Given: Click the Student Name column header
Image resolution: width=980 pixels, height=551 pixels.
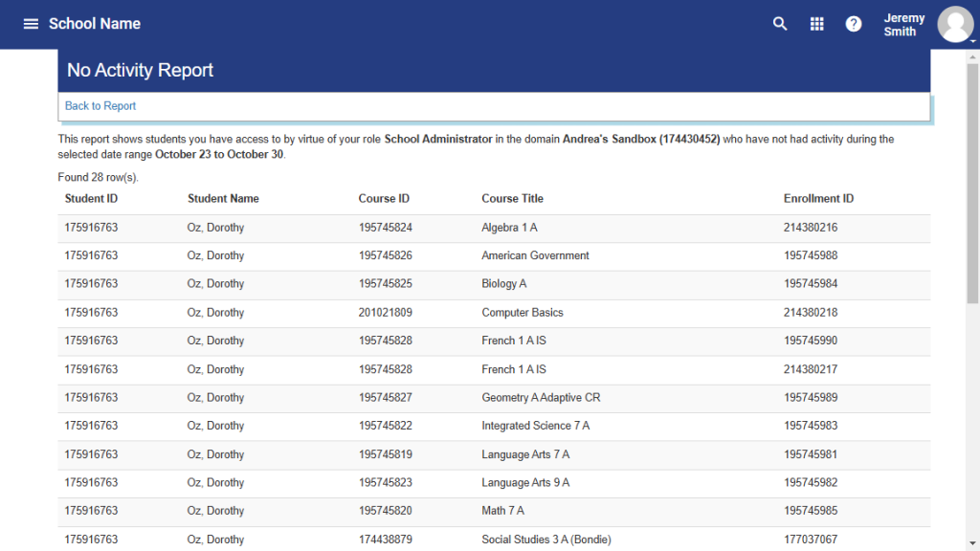Looking at the screenshot, I should click(x=223, y=199).
